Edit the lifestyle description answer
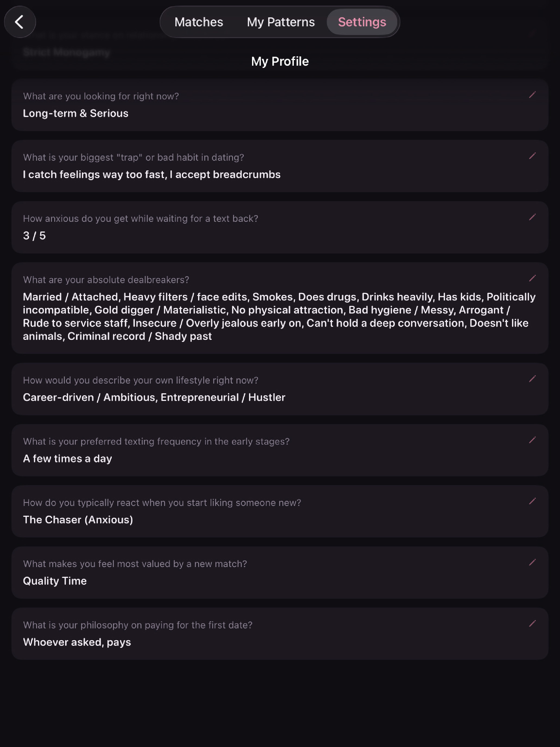Screen dimensions: 560x747 [532, 379]
